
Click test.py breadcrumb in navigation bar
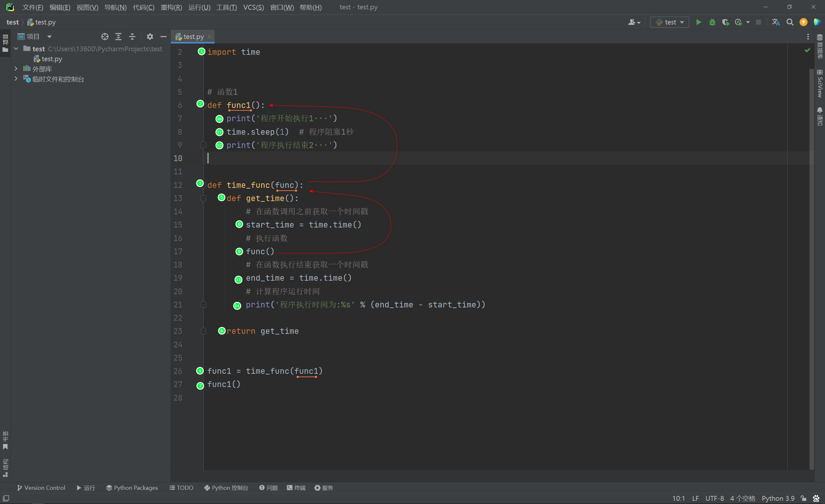coord(42,22)
